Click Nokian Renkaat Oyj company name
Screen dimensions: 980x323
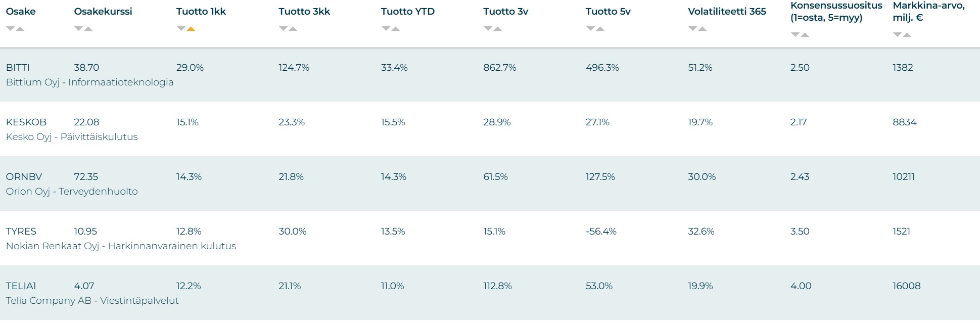52,246
